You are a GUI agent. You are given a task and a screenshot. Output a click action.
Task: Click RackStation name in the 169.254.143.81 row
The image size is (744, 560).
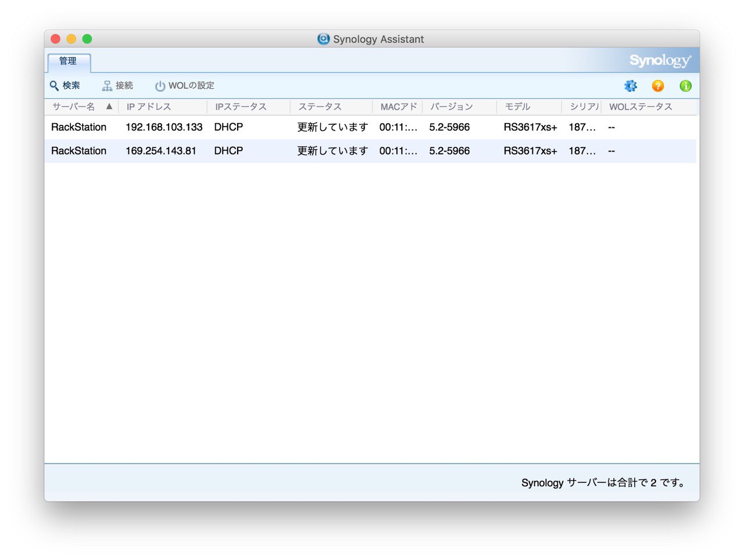click(79, 151)
